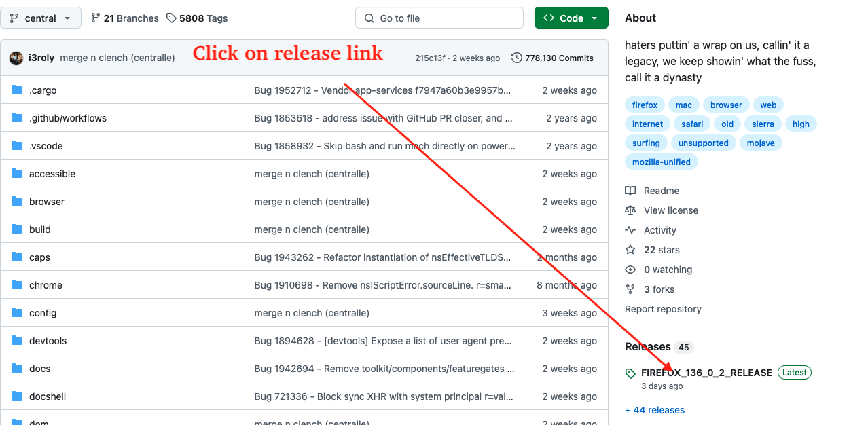Open the docs folder
868x425 pixels.
(40, 369)
